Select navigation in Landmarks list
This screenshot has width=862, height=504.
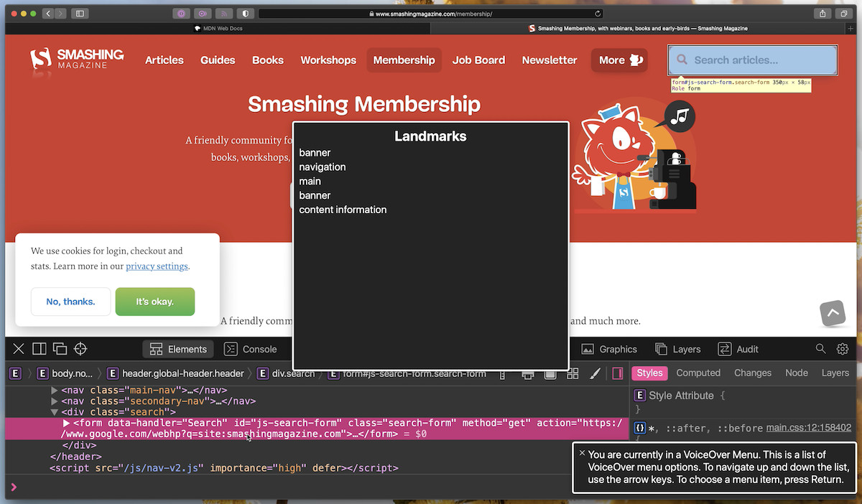point(323,167)
